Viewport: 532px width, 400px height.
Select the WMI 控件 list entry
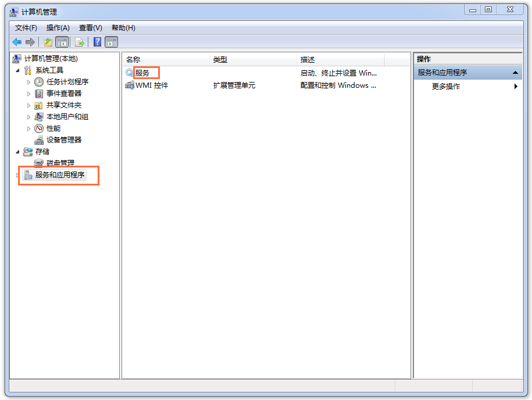coord(152,85)
